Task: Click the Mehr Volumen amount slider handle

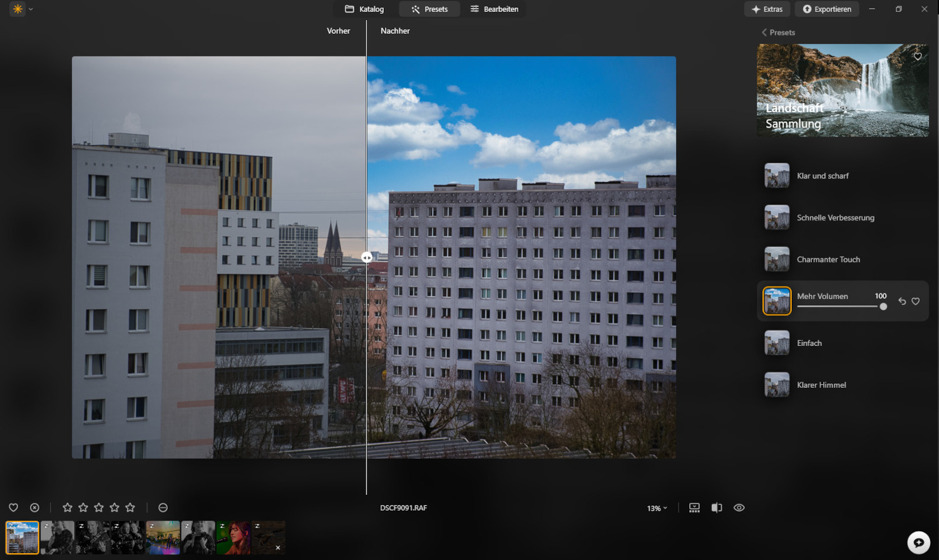Action: 883,307
